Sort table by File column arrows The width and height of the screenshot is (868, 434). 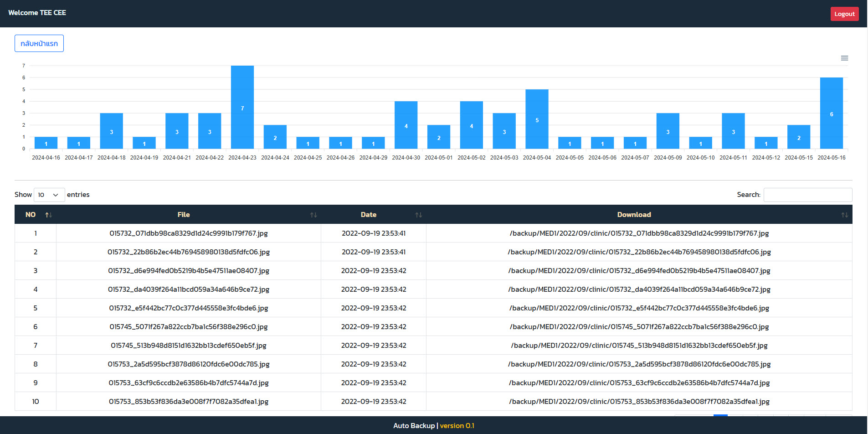[x=313, y=215]
